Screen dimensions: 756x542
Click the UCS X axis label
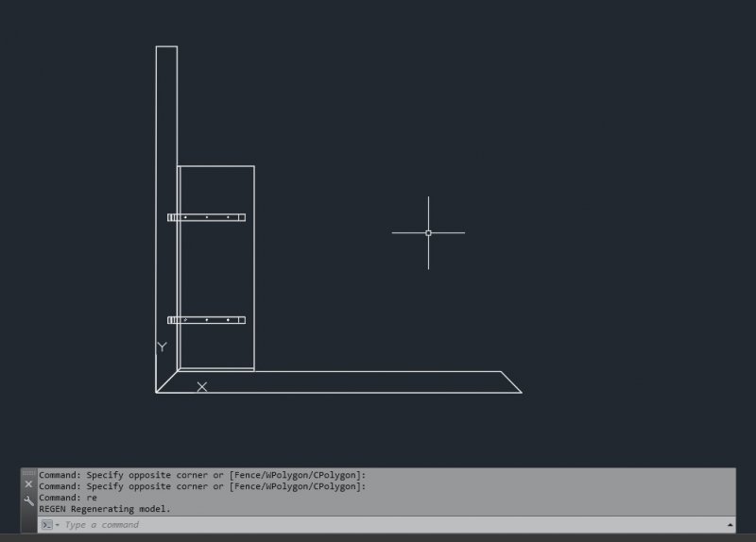[202, 387]
